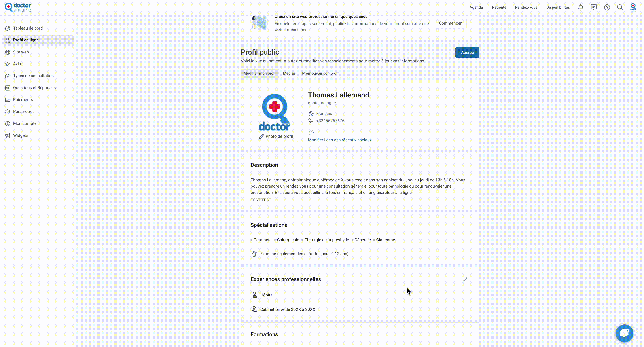Edit Expériences professionnelles with the pencil icon

coord(465,279)
